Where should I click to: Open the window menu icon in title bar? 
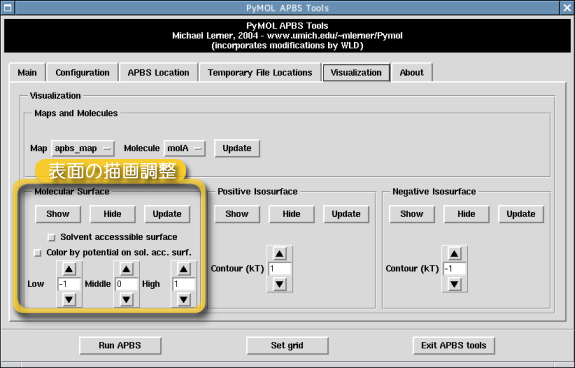point(7,7)
